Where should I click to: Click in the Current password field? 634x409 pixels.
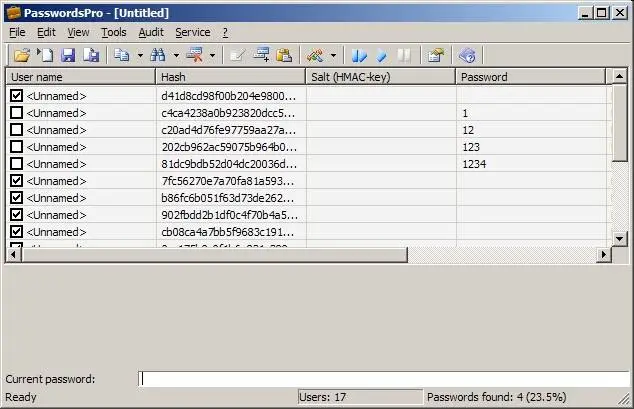tap(384, 379)
